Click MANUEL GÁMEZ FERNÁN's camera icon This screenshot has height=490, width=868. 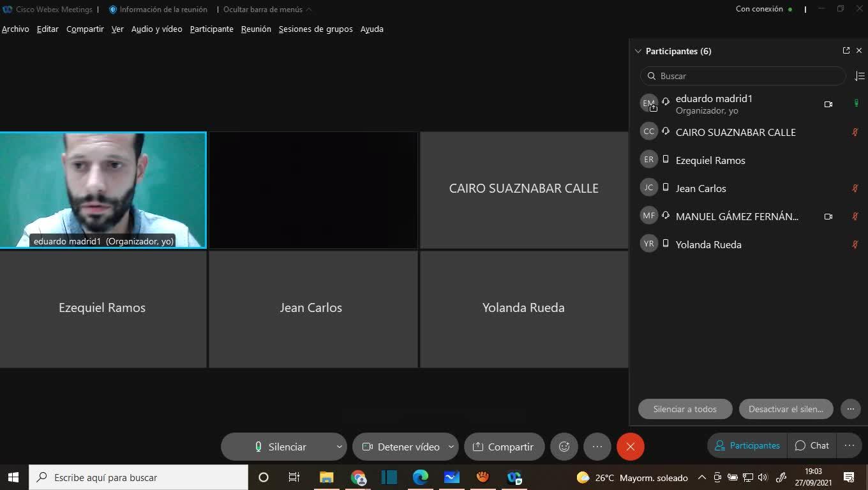828,216
